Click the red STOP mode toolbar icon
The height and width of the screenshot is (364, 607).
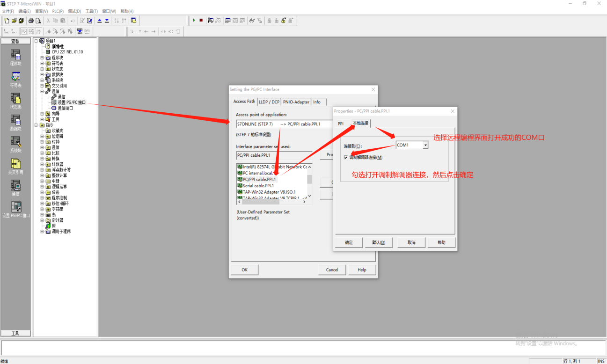click(201, 21)
